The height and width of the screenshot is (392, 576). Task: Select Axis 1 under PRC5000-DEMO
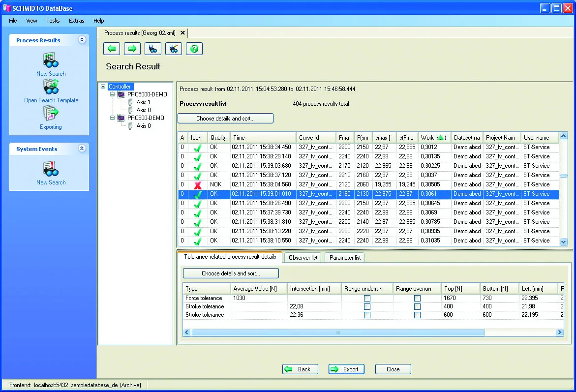(x=143, y=102)
